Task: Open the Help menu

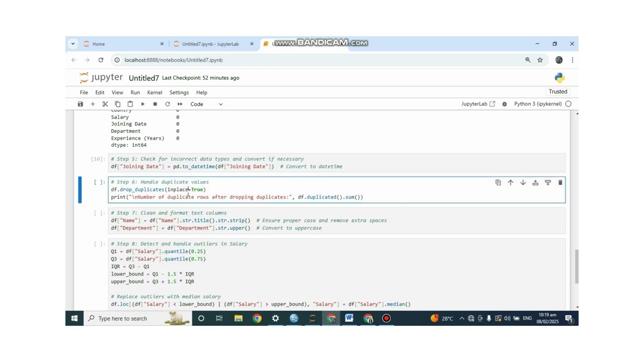Action: [x=202, y=93]
